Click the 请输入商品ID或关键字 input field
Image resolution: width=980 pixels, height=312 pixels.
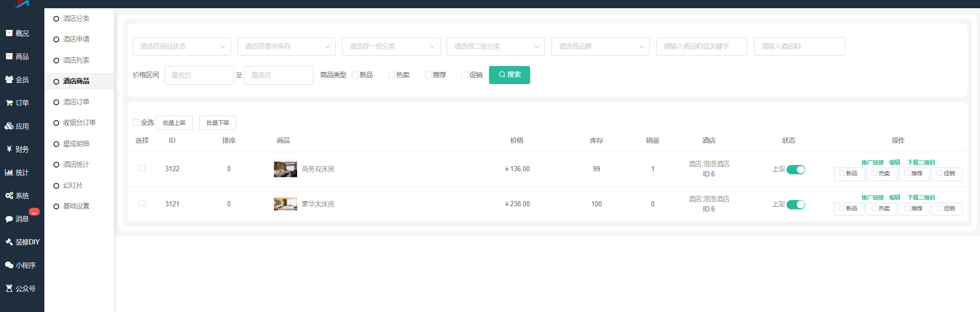(701, 46)
